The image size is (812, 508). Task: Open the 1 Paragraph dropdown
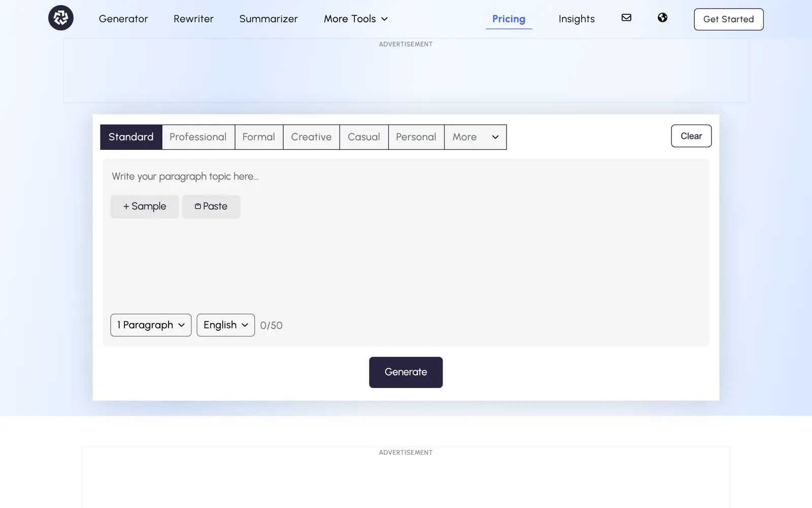click(x=151, y=325)
